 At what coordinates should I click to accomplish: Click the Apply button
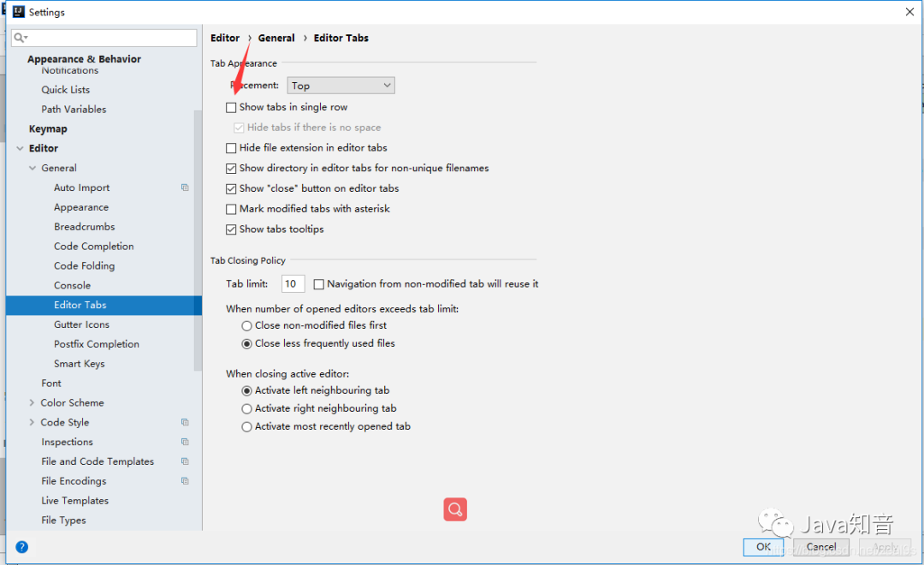885,547
